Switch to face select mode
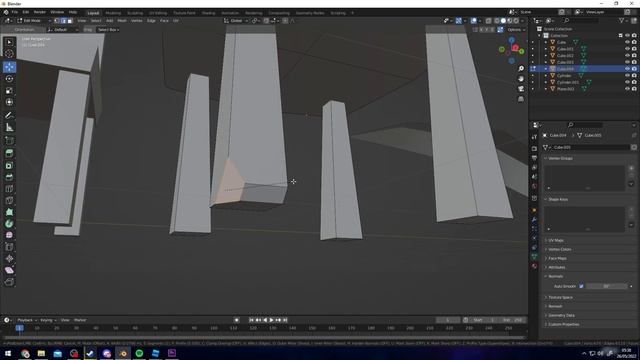The height and width of the screenshot is (360, 640). tap(70, 20)
